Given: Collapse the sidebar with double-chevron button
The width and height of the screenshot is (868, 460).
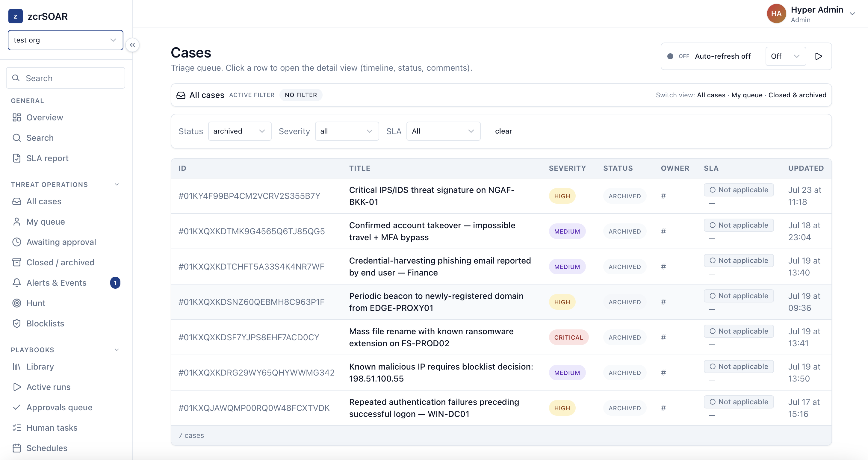Looking at the screenshot, I should coord(132,45).
